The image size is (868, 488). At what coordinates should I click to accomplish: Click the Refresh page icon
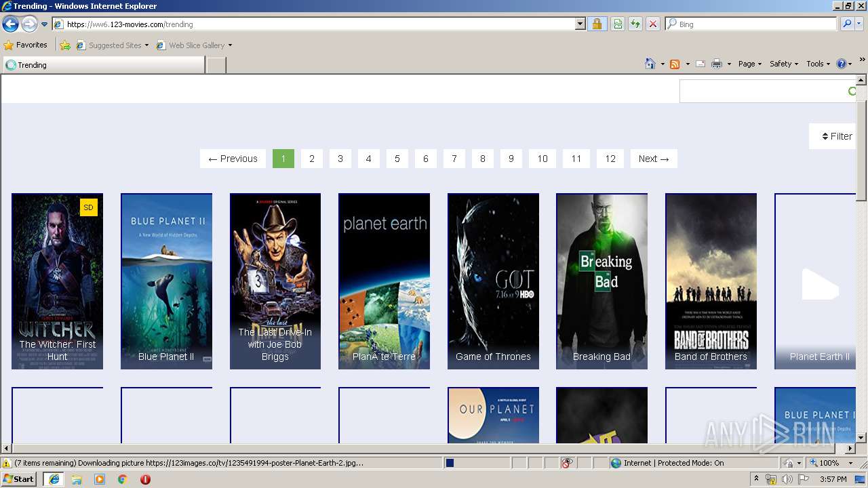coord(635,24)
